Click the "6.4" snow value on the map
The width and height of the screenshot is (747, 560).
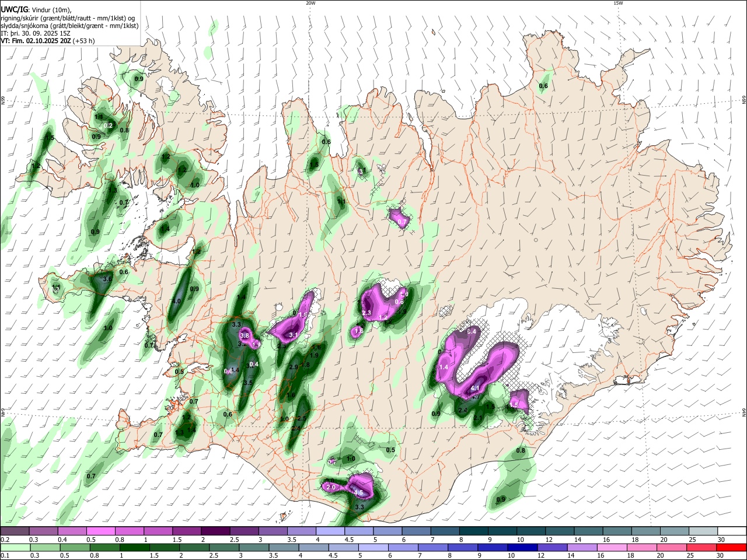(x=473, y=331)
